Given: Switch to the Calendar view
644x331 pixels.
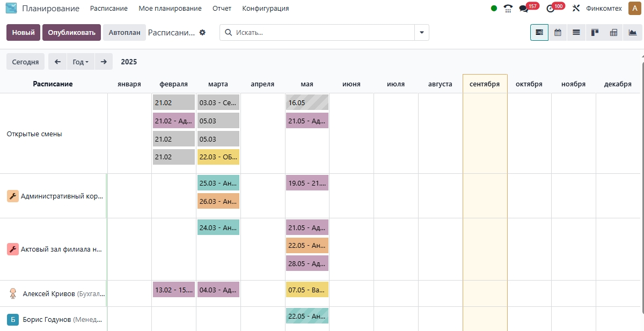Looking at the screenshot, I should pyautogui.click(x=558, y=33).
